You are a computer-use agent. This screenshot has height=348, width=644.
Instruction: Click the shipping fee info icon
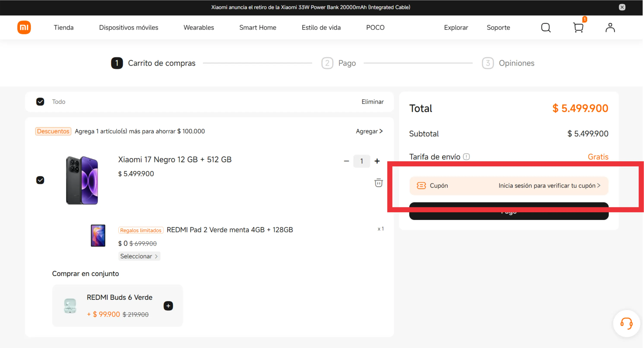click(x=466, y=157)
